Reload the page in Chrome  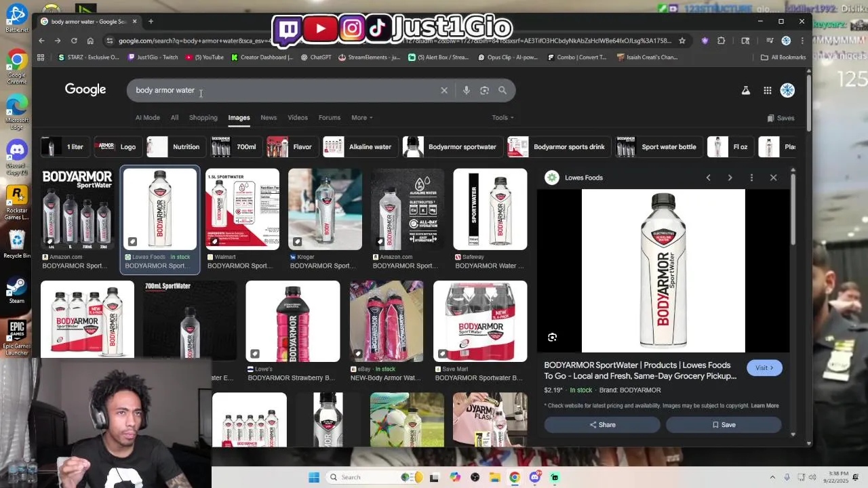[74, 41]
